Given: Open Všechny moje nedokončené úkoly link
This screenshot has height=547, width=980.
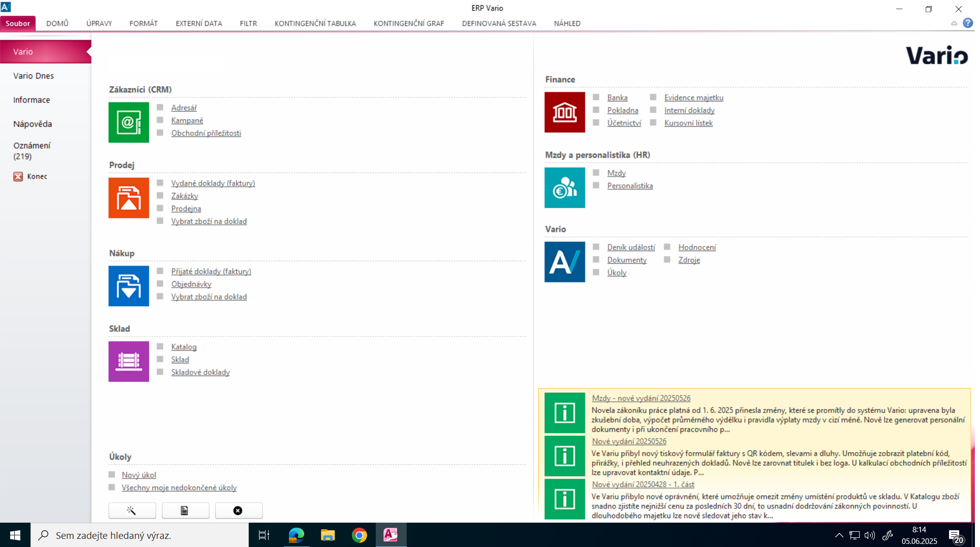Looking at the screenshot, I should click(179, 488).
